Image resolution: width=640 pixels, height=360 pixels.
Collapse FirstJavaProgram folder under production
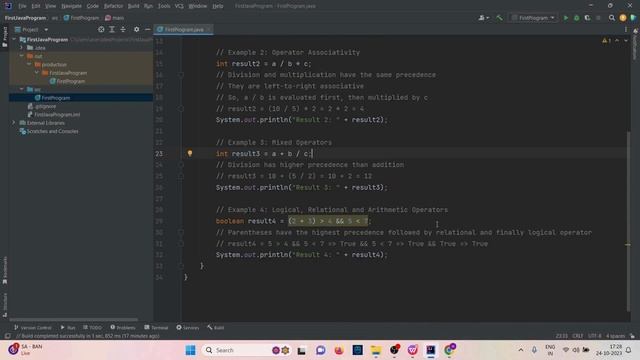click(x=37, y=73)
